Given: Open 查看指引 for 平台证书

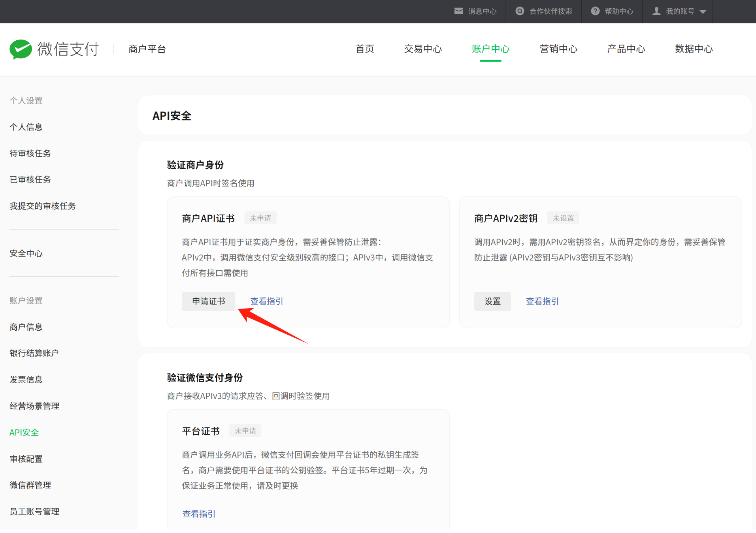Looking at the screenshot, I should pyautogui.click(x=199, y=514).
